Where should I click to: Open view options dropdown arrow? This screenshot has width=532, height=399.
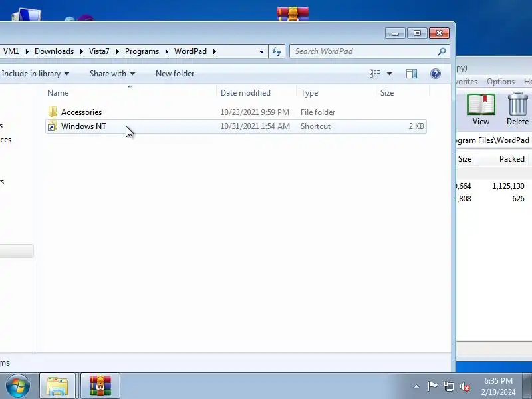click(389, 74)
